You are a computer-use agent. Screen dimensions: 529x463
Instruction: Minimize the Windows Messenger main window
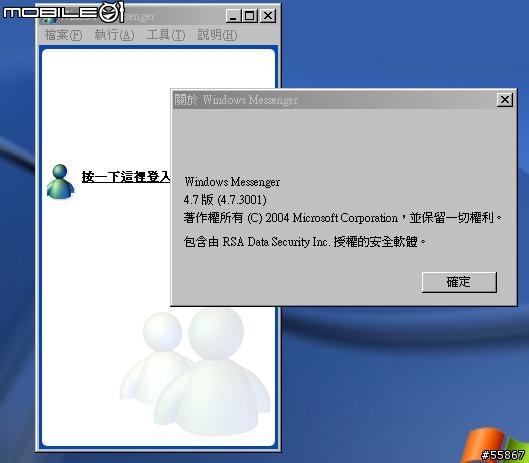(233, 16)
